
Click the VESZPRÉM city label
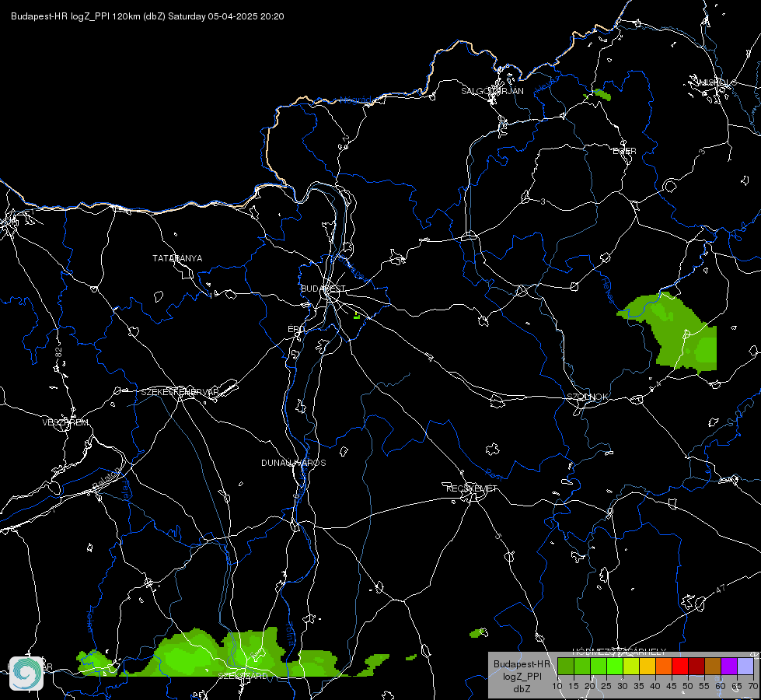pos(65,422)
